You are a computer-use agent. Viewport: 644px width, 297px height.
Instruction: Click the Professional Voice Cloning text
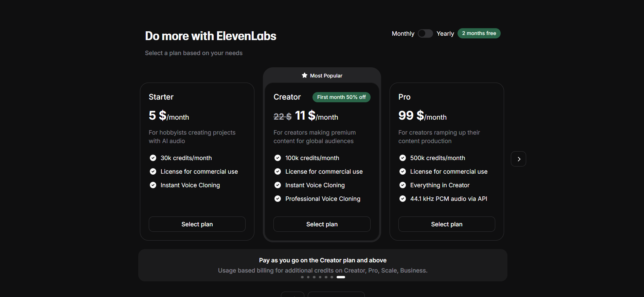(323, 199)
